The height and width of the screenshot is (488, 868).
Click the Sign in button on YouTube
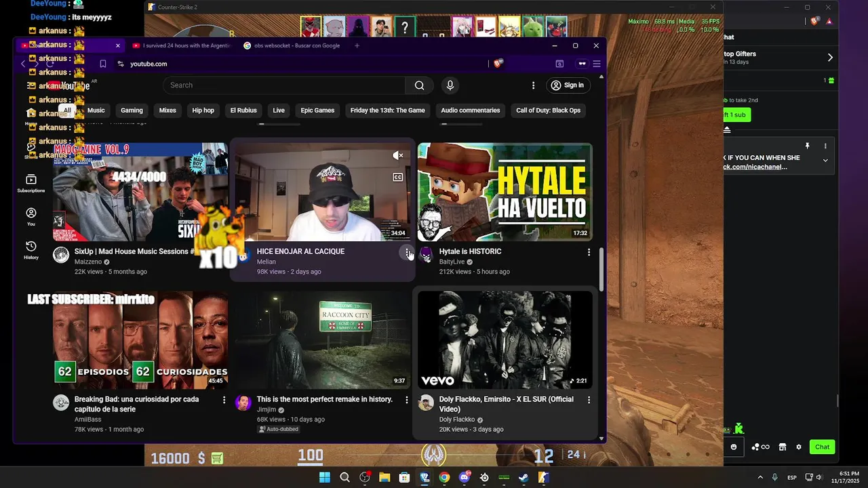click(568, 85)
